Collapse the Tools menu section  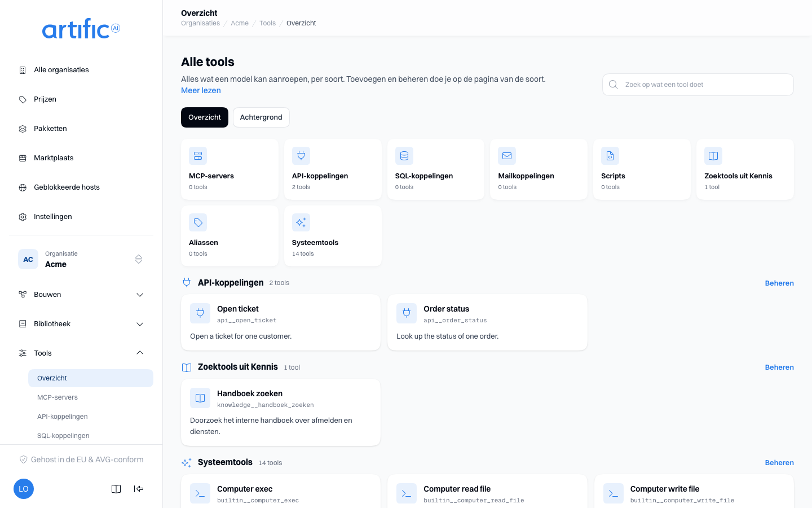click(81, 353)
